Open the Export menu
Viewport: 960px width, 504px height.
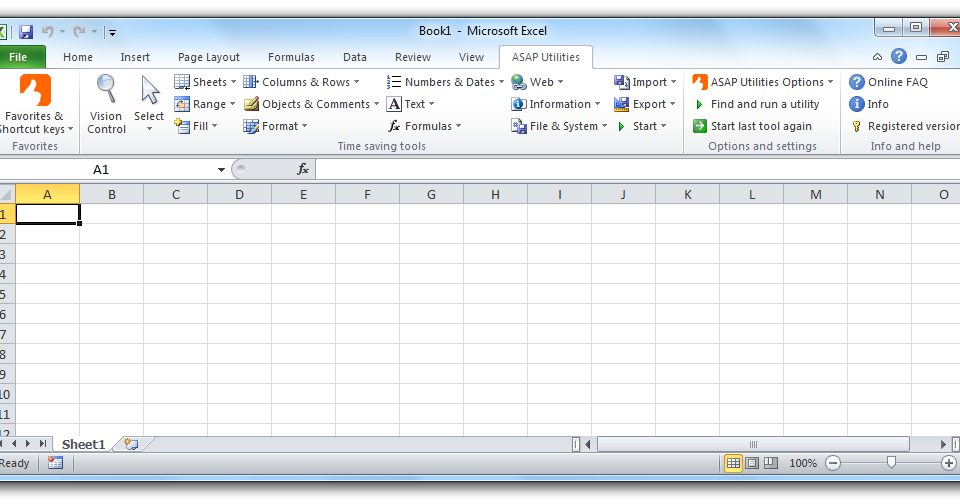pos(645,104)
